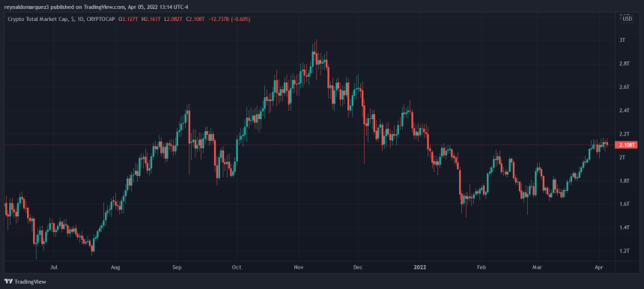Image resolution: width=644 pixels, height=289 pixels.
Task: Click the Aug date axis label
Action: pyautogui.click(x=116, y=267)
